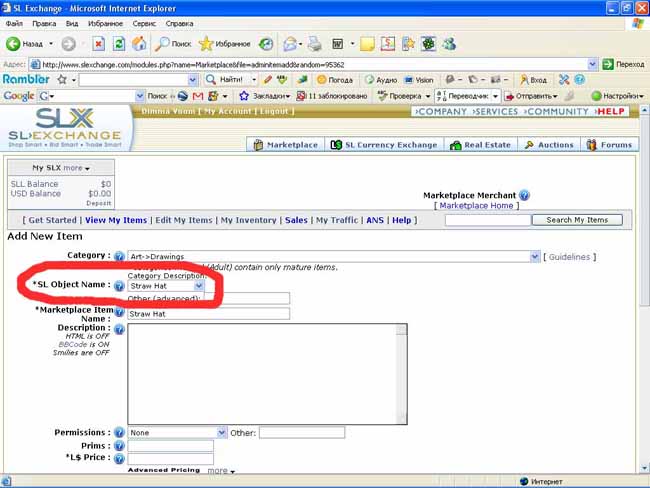Click the Rambler Вход login button

(x=534, y=80)
